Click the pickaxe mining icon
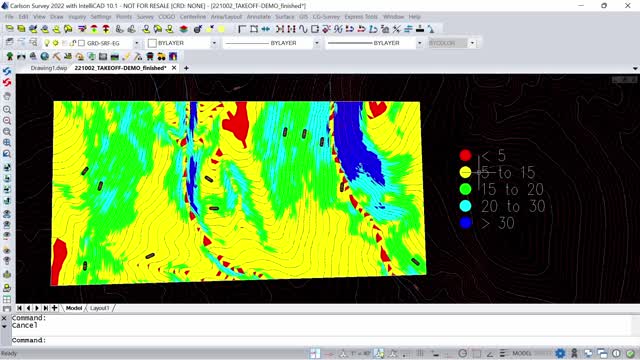The image size is (640, 360). pyautogui.click(x=56, y=56)
